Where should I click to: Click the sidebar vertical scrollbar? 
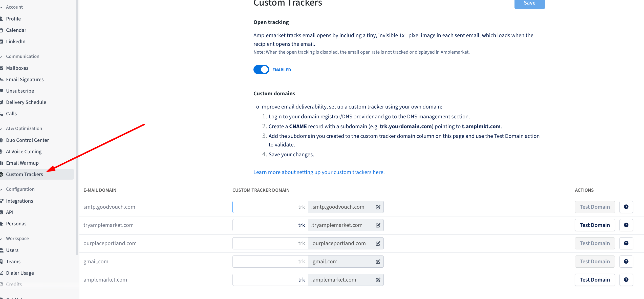77,126
